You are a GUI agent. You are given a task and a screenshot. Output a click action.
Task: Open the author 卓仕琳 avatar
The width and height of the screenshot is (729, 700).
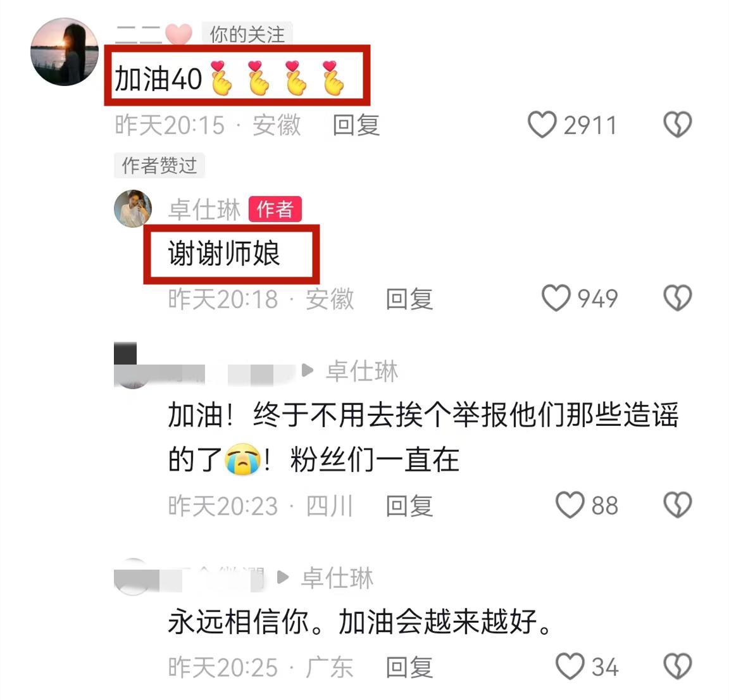coord(133,208)
